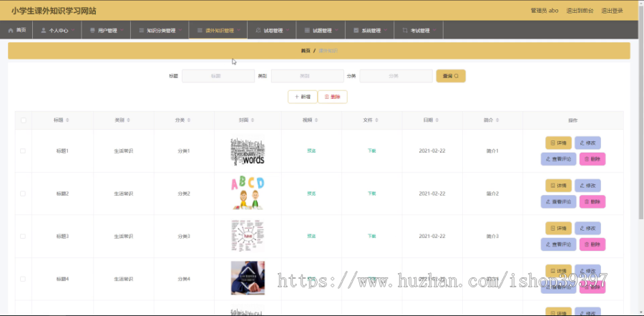Sort table by 封面 column arrows
The width and height of the screenshot is (644, 316).
pos(253,120)
